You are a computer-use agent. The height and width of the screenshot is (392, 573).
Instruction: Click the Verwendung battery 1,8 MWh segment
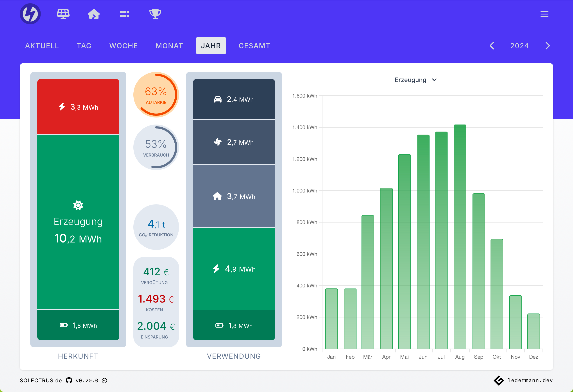coord(234,325)
